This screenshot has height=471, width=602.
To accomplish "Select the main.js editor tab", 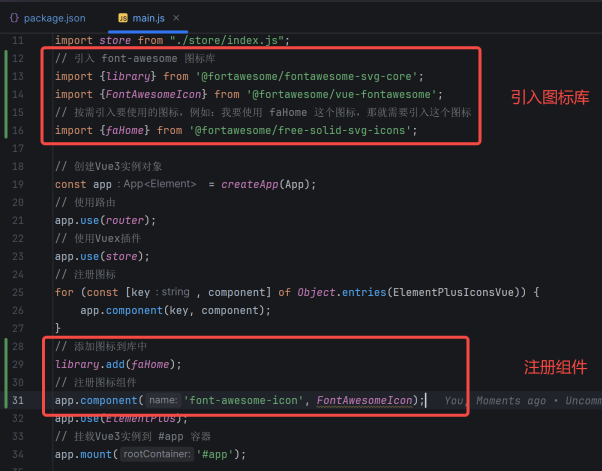I will coord(148,18).
